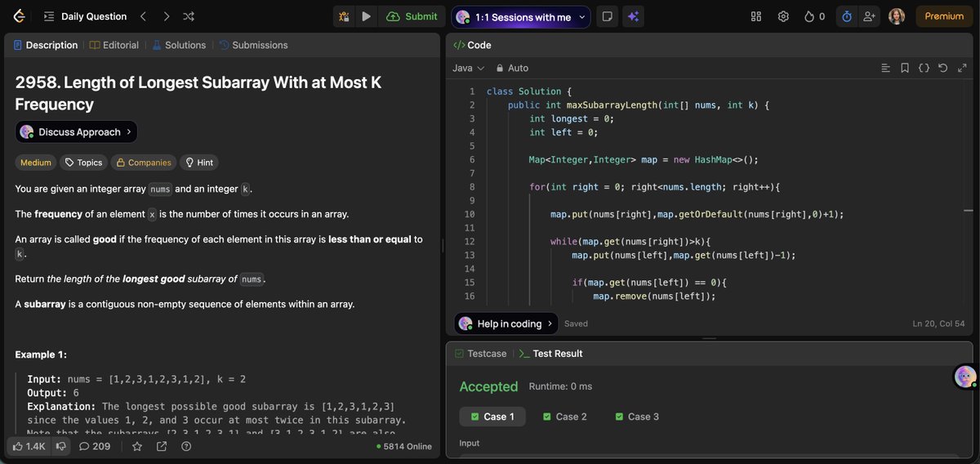The height and width of the screenshot is (464, 980).
Task: Click the invite user icon
Action: 869,16
